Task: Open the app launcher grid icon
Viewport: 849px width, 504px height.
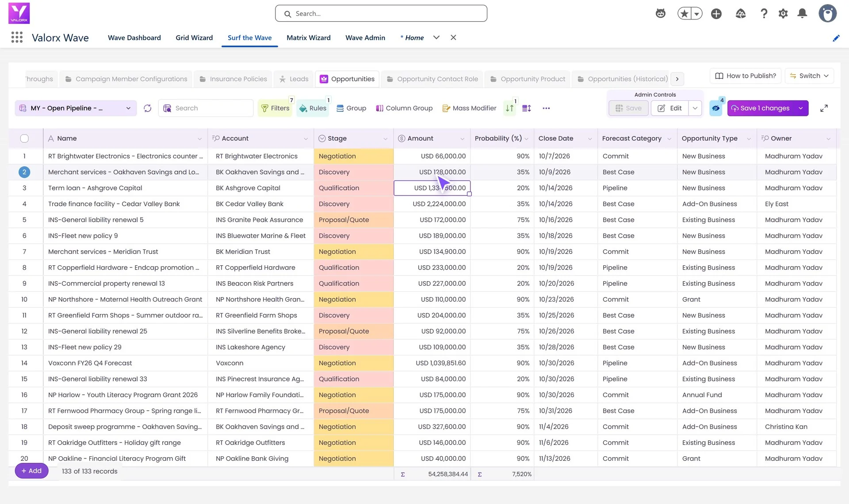Action: click(x=17, y=38)
